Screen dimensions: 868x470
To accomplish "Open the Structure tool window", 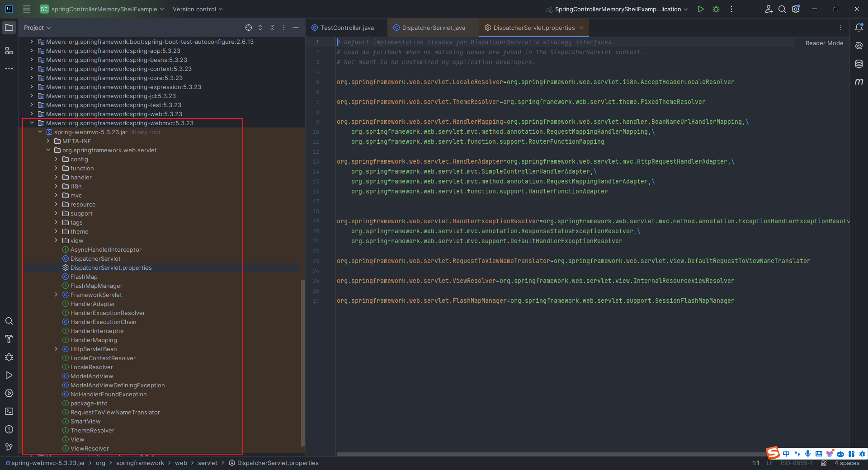I will click(9, 51).
